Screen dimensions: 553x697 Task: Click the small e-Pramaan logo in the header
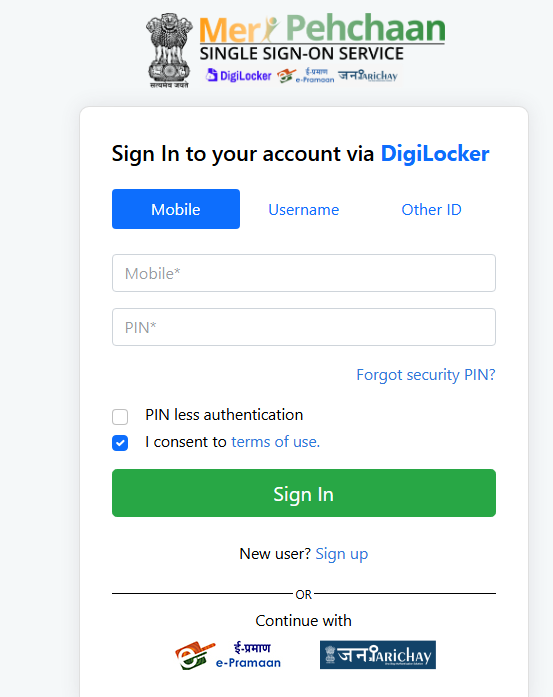click(305, 76)
